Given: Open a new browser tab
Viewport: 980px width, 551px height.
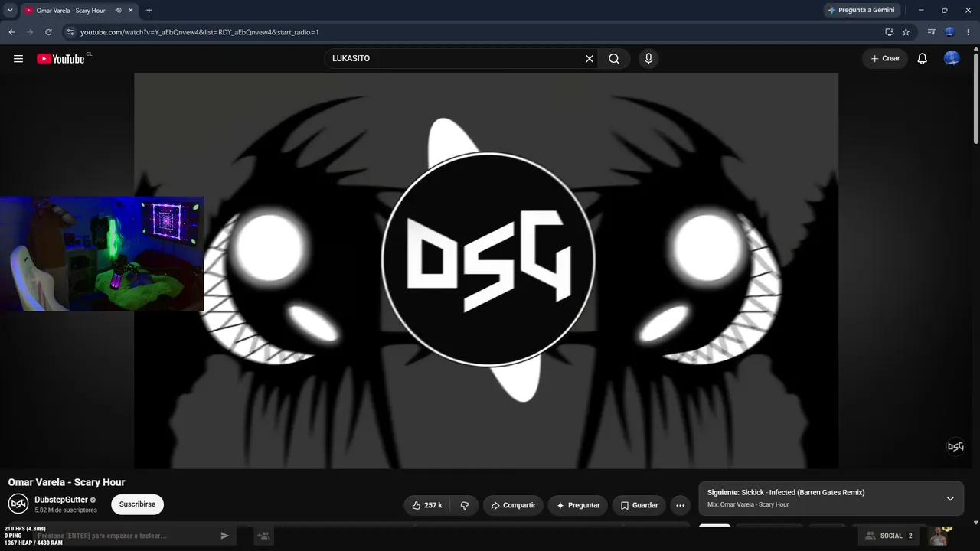Looking at the screenshot, I should [x=149, y=10].
